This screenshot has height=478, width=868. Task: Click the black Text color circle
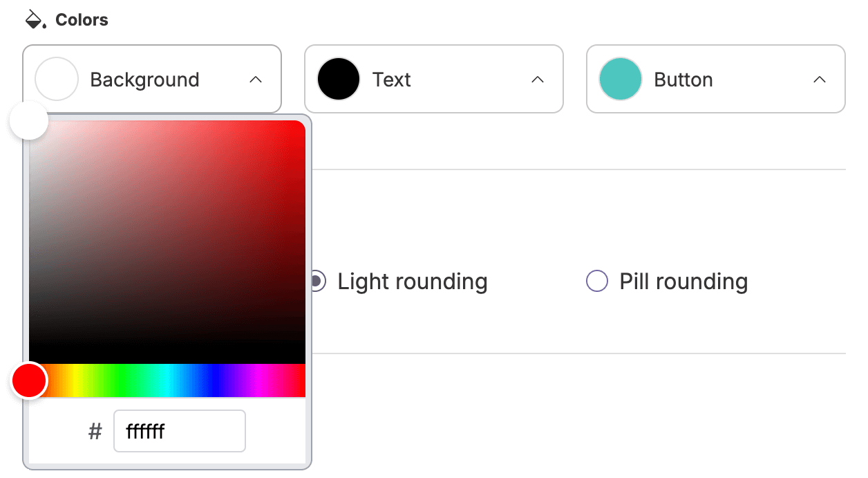pyautogui.click(x=338, y=78)
